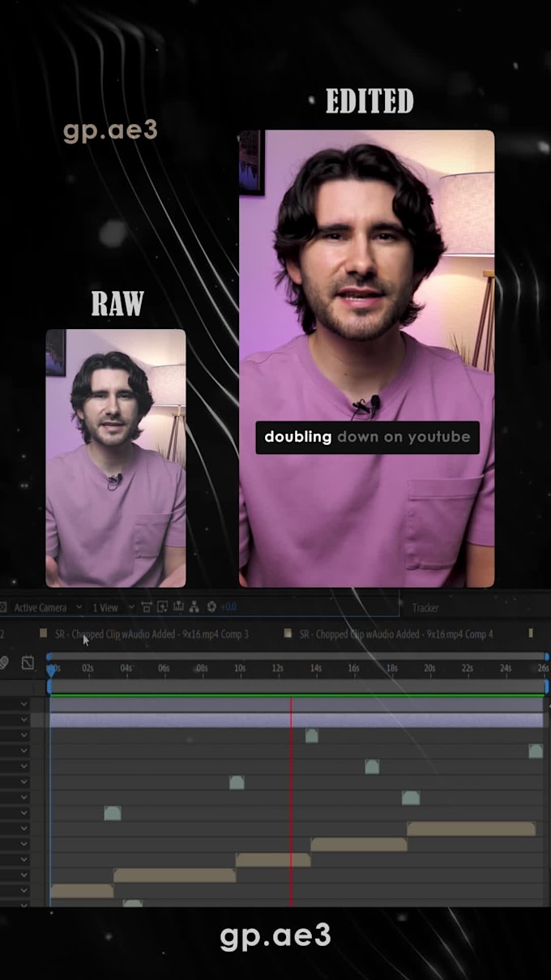Viewport: 551px width, 980px height.
Task: Select the topmost light lavender layer bar
Action: coord(297,705)
